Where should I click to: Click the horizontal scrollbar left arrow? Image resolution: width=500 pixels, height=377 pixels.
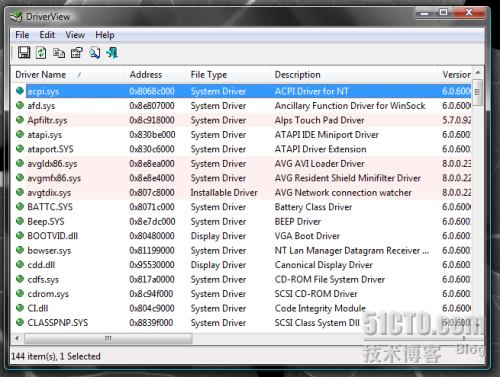pos(17,338)
